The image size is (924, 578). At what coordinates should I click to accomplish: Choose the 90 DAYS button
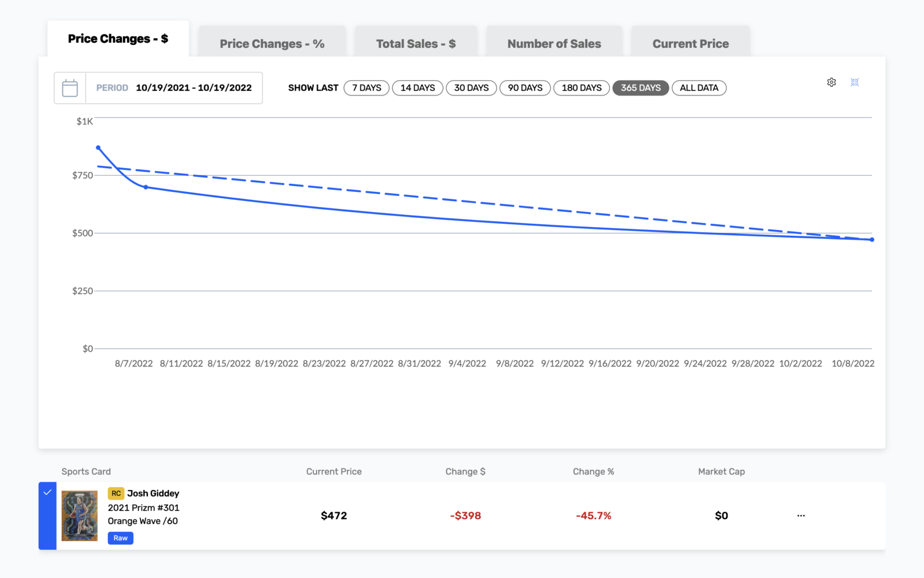pos(525,88)
